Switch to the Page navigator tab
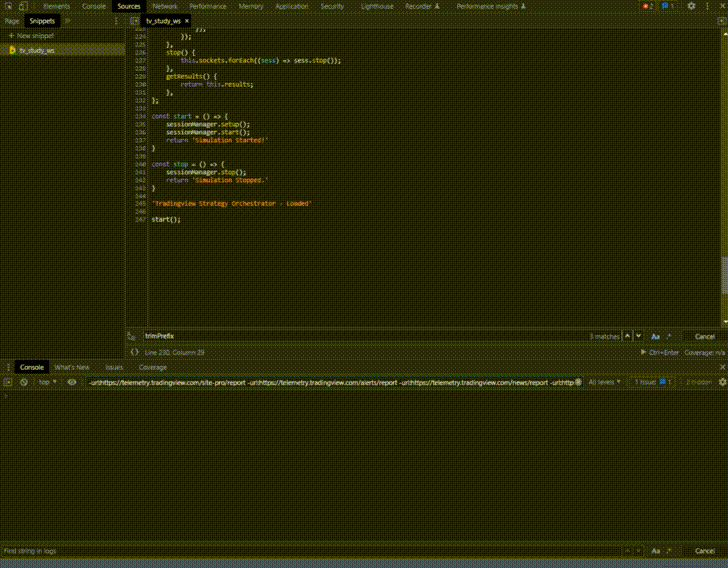This screenshot has width=728, height=568. click(12, 21)
